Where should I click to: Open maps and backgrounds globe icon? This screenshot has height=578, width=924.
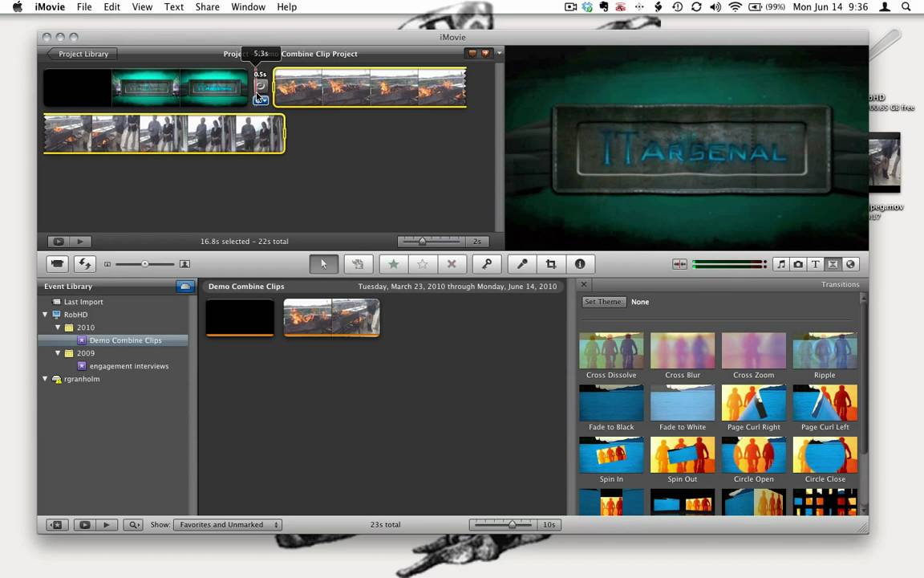(850, 264)
